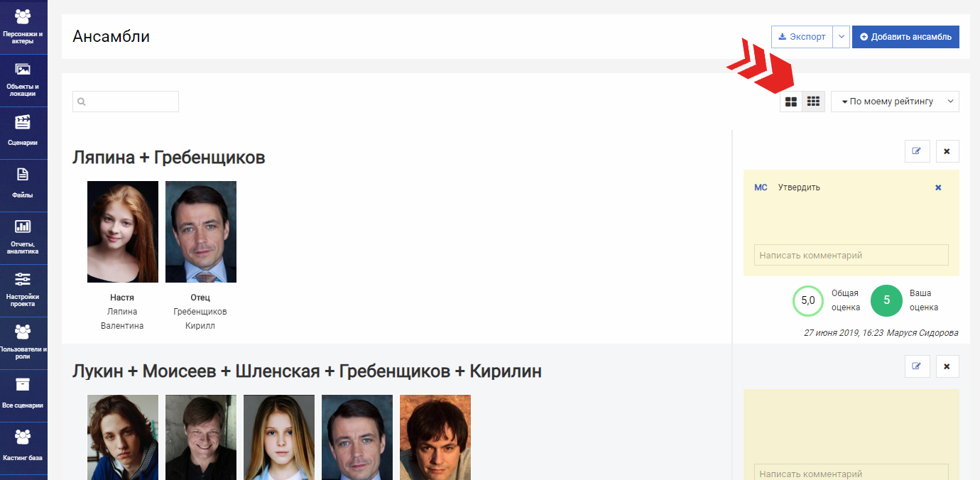Expand the arrow dropdown next to Экспорт
This screenshot has width=980, height=480.
841,37
